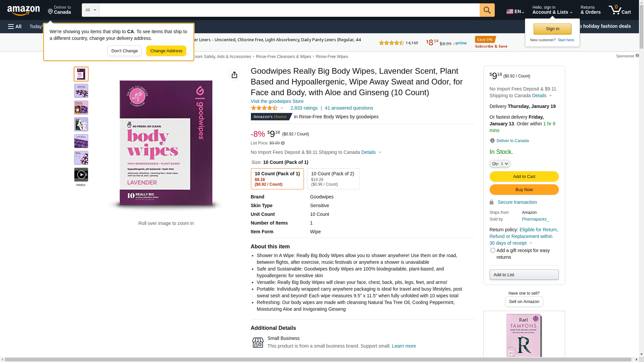
Task: Click the share icon on product image
Action: click(x=234, y=75)
